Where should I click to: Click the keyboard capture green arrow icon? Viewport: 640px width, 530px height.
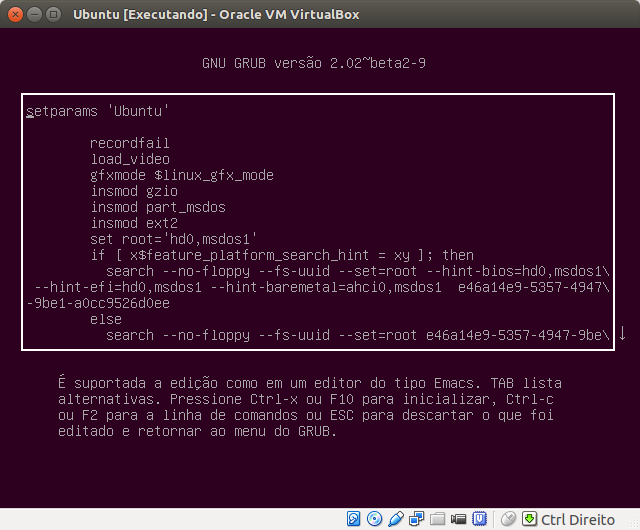[529, 519]
